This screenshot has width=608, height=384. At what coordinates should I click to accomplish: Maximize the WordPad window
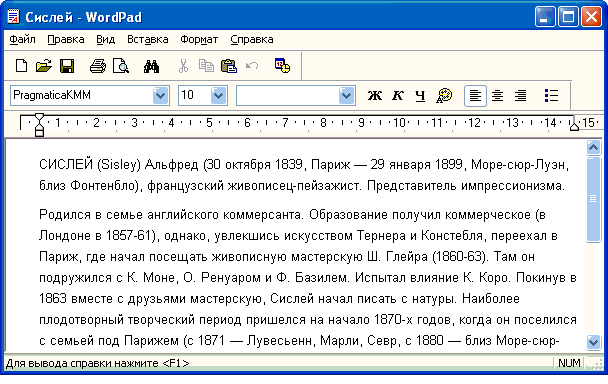coord(568,17)
